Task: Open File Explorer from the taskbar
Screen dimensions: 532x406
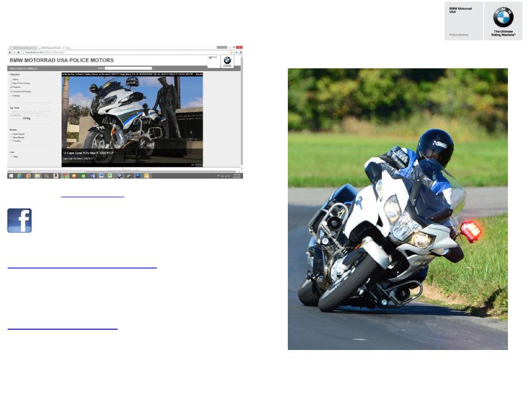Action: [38, 176]
